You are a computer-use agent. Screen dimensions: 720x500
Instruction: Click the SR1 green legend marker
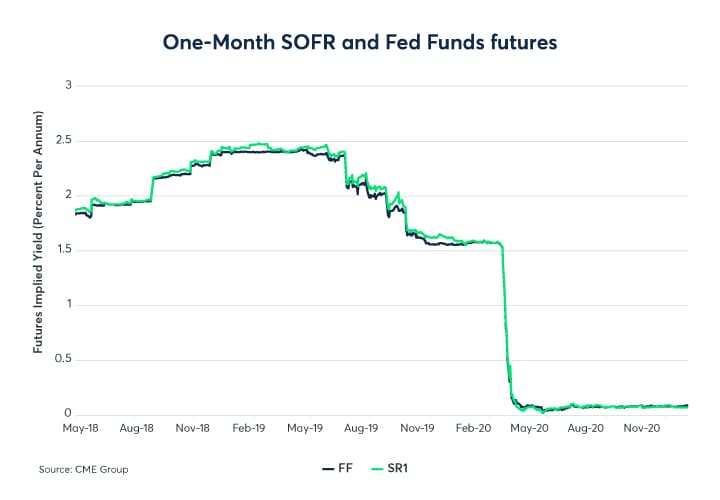[x=376, y=467]
